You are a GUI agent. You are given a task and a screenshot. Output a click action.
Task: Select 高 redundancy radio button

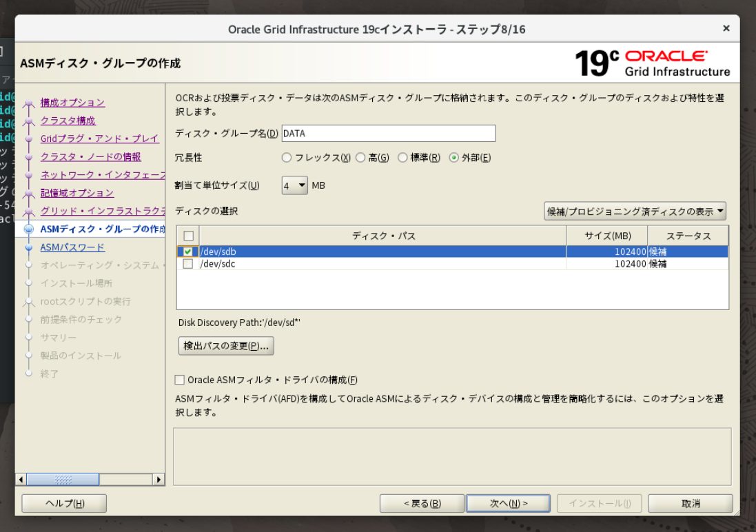(360, 158)
